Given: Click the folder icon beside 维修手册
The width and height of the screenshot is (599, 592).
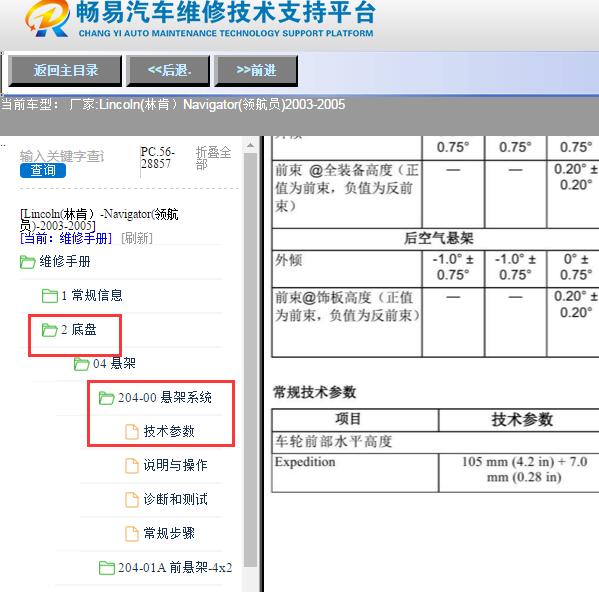Looking at the screenshot, I should [28, 262].
